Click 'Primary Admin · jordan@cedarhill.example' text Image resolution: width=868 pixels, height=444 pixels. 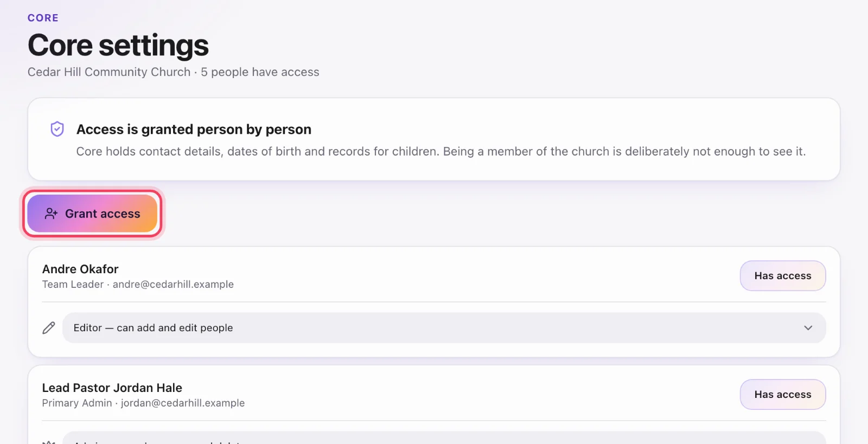point(143,403)
